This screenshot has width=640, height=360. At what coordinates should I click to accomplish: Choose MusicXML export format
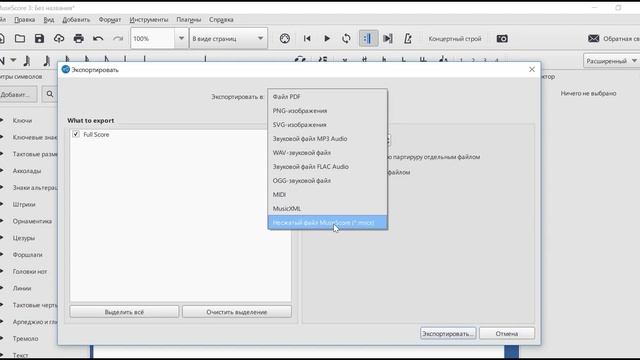tap(328, 208)
